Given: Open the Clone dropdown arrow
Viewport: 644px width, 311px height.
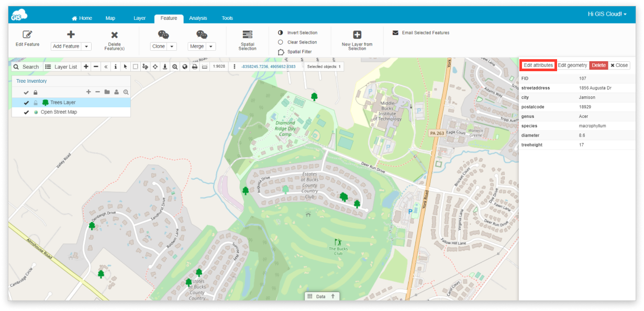Looking at the screenshot, I should coord(172,47).
